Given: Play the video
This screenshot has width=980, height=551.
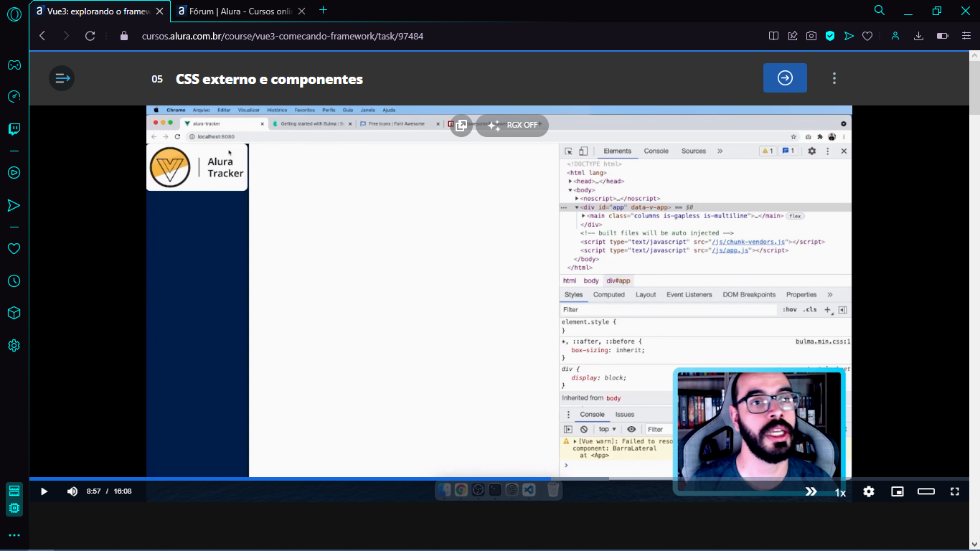Looking at the screenshot, I should click(x=44, y=491).
